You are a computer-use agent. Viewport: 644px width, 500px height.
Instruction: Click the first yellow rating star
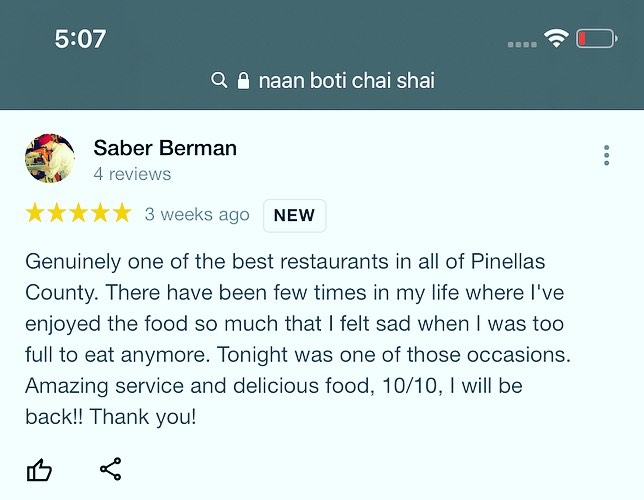click(35, 213)
